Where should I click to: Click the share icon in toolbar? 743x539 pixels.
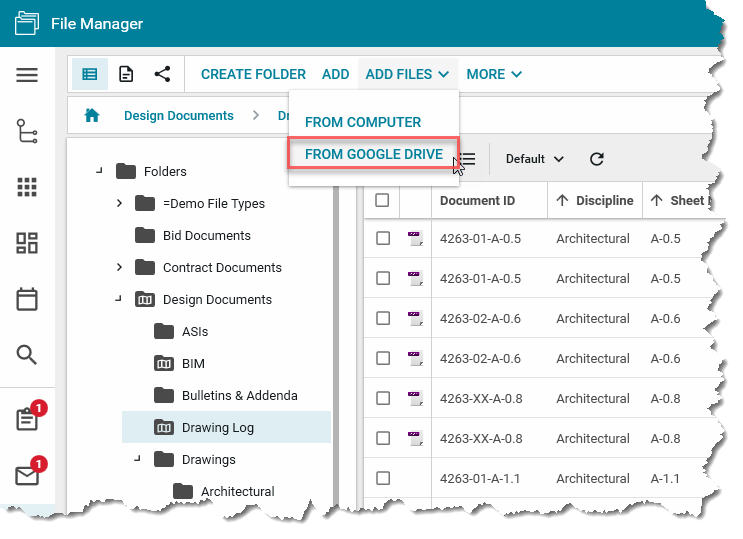[x=162, y=74]
